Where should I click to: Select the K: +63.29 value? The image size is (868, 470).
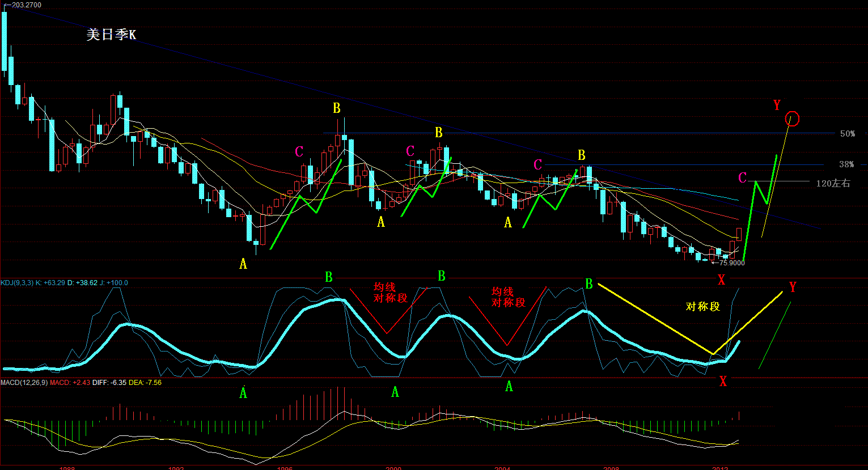[50, 283]
